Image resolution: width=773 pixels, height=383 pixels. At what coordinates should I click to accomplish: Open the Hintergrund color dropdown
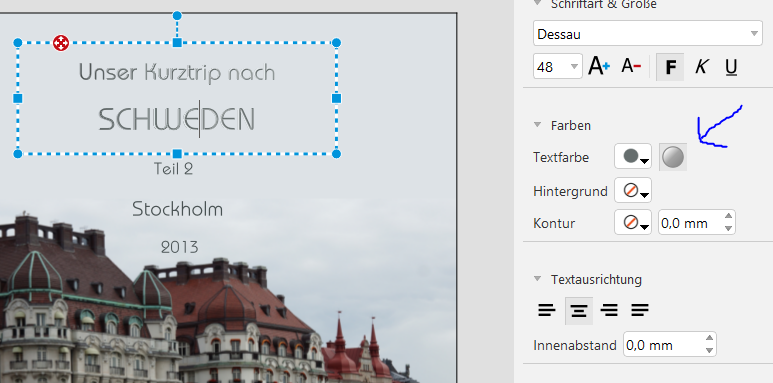[633, 190]
